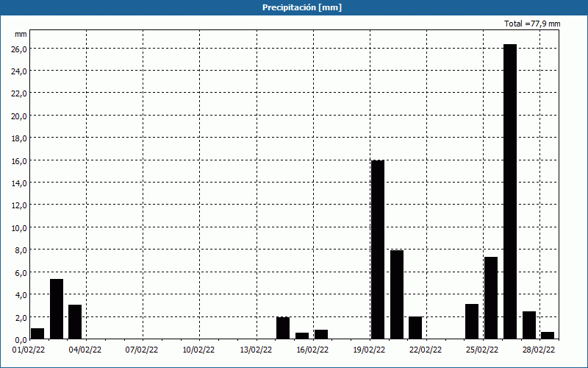Select the tallest bar near 26 mm
588x368 pixels.
(x=510, y=191)
